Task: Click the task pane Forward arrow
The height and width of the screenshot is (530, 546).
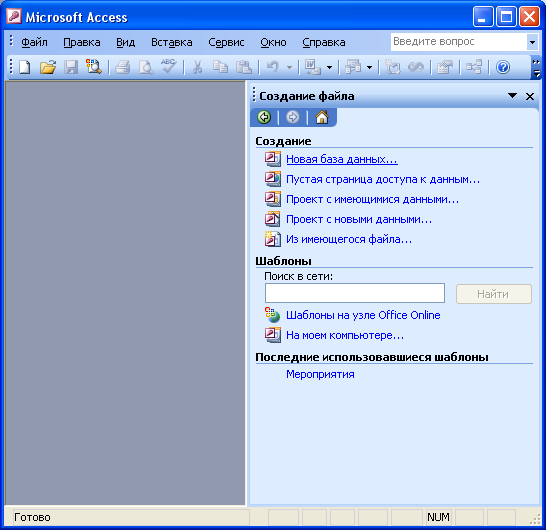Action: [x=292, y=117]
